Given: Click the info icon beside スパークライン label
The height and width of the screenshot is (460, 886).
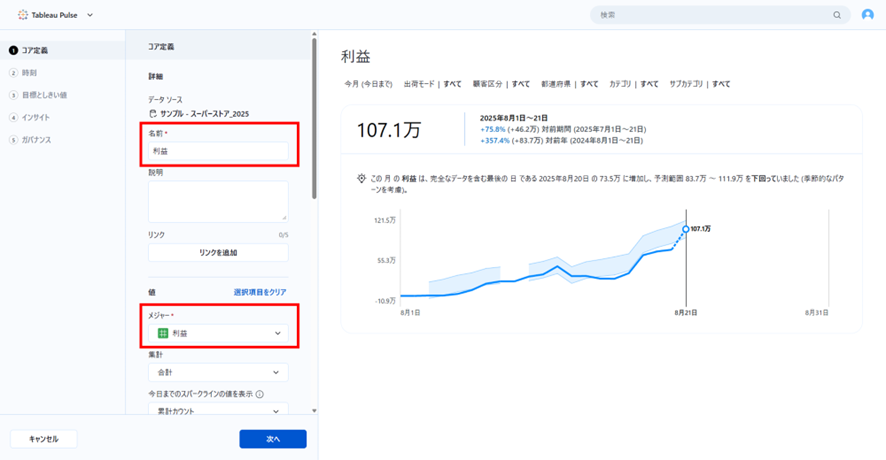Looking at the screenshot, I should pos(259,394).
